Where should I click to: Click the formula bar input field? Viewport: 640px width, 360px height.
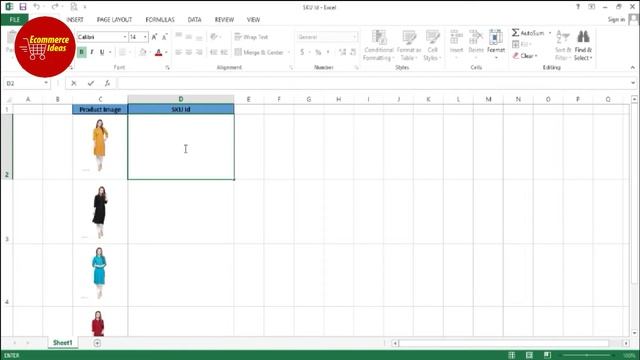[373, 83]
